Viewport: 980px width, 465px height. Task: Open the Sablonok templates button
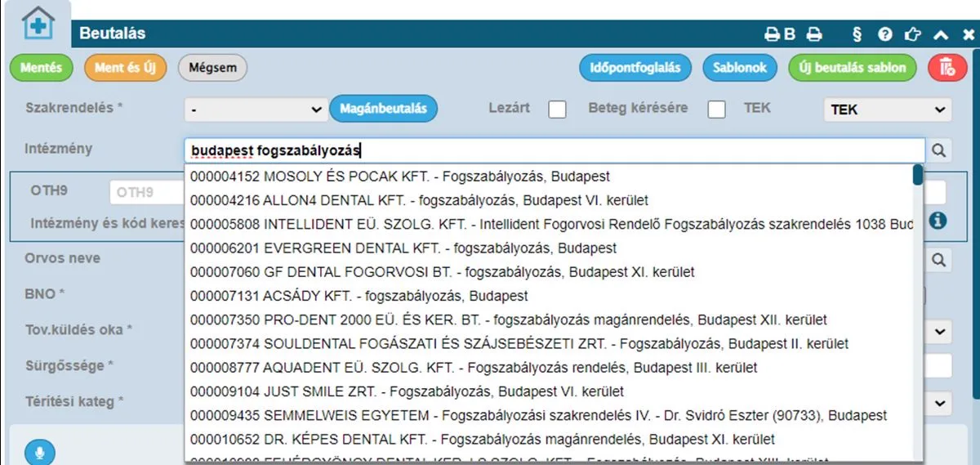click(x=740, y=68)
